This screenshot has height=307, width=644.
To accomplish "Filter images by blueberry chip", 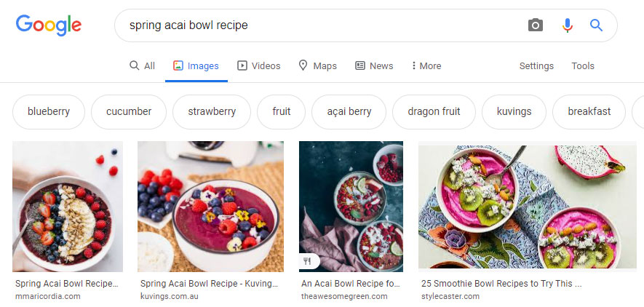I will pyautogui.click(x=49, y=111).
